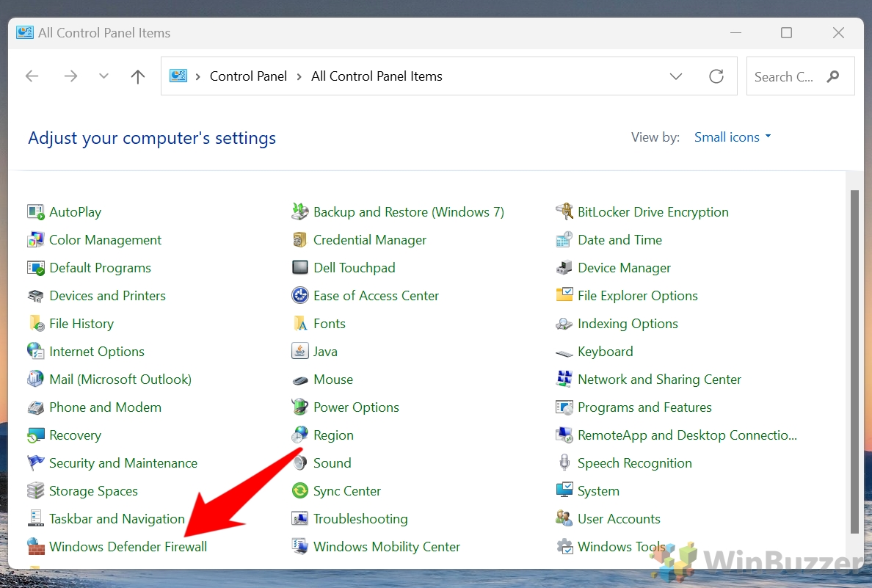Open the Date and Time icon

click(x=564, y=240)
